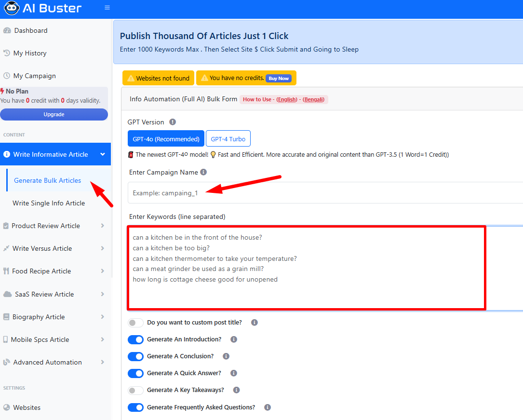Toggle the hamburger sidebar menu icon
Viewport: 523px width, 420px height.
(x=107, y=8)
